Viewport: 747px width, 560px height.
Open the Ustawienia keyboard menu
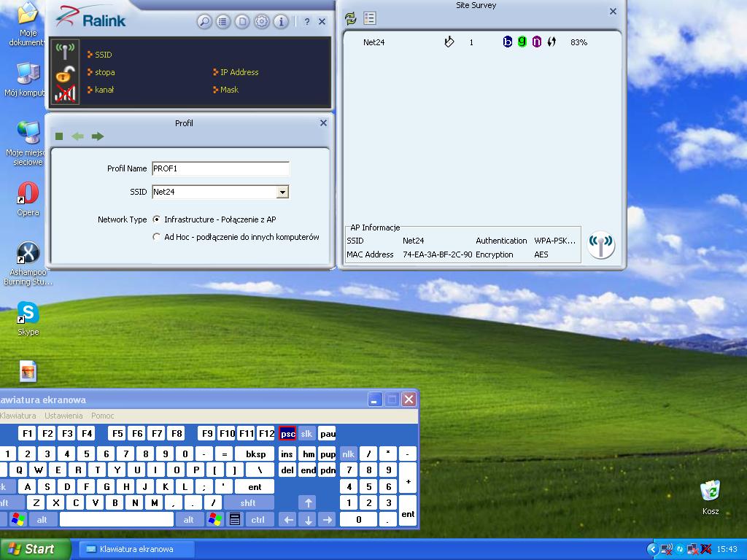63,416
